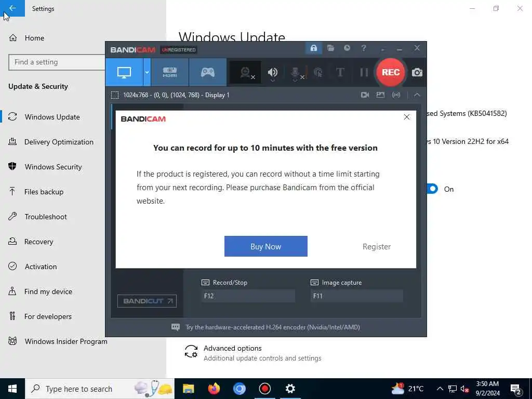Toggle mouse click effect icon

[318, 72]
